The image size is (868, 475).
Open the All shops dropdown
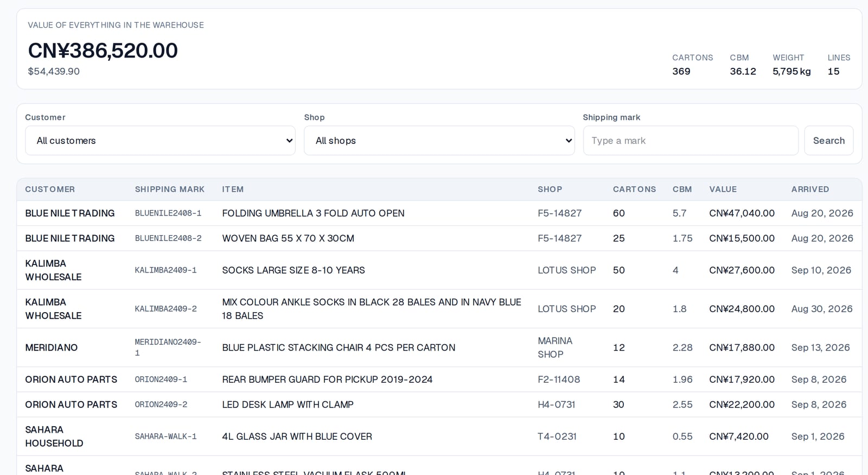(439, 141)
